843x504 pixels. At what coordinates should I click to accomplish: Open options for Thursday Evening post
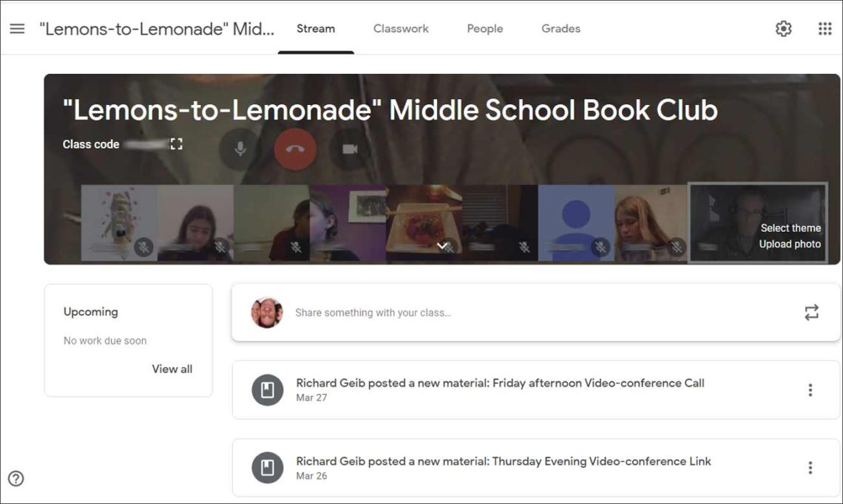[810, 468]
